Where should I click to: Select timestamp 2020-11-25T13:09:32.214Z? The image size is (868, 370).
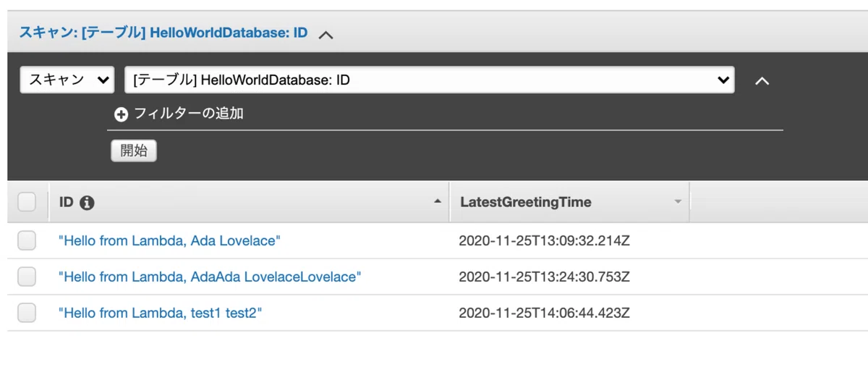(545, 241)
